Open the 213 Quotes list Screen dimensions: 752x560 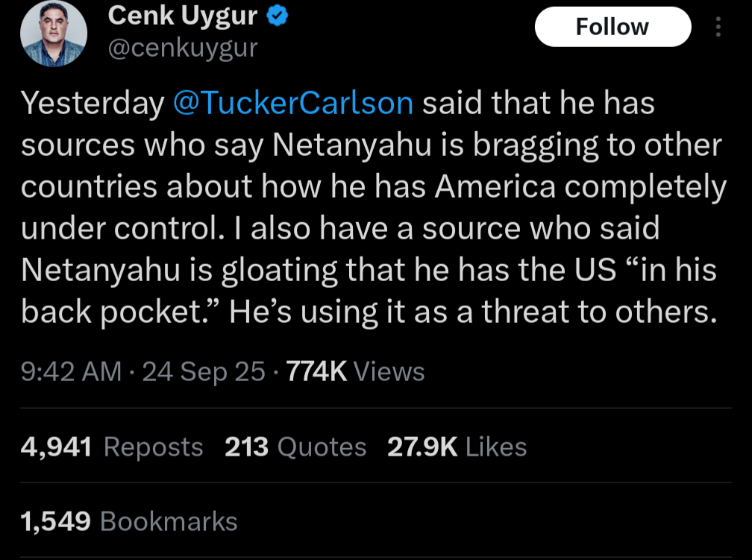pyautogui.click(x=295, y=447)
